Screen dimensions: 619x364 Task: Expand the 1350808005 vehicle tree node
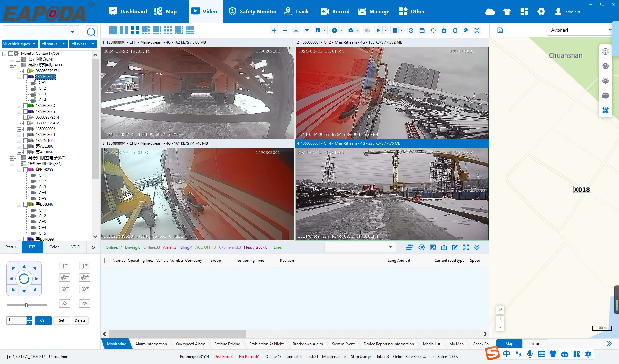coord(19,112)
